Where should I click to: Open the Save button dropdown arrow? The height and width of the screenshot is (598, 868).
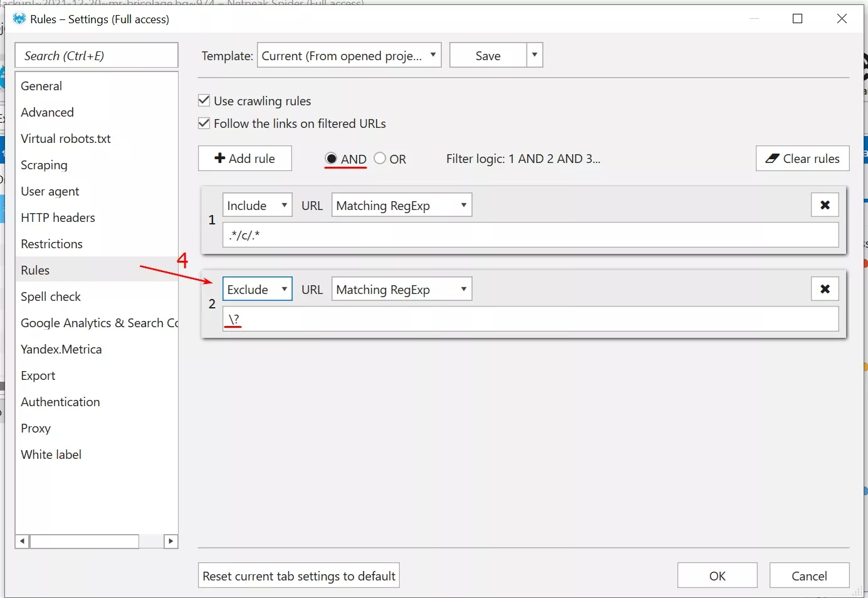(x=535, y=55)
